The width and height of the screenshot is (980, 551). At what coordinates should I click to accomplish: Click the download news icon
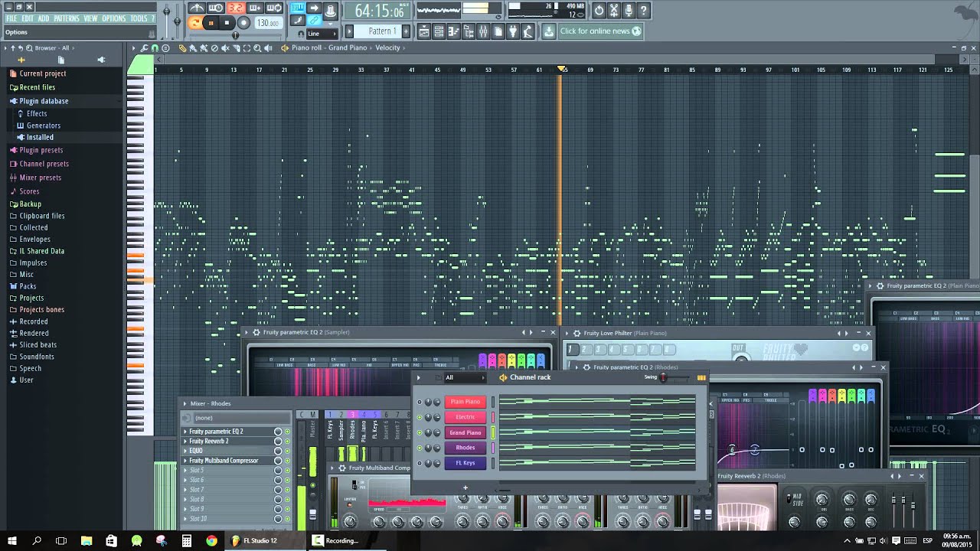click(x=549, y=31)
